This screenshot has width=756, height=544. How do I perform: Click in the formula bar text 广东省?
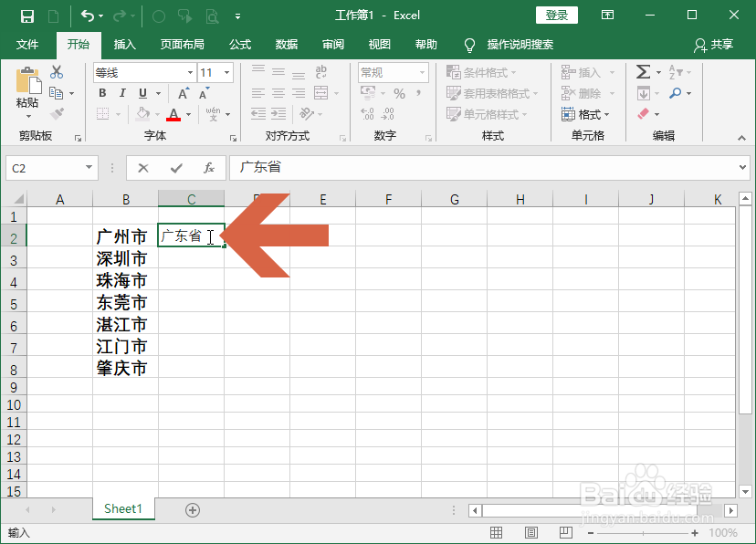tap(260, 167)
